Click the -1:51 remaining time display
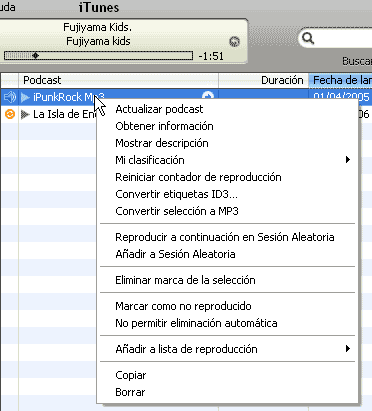 pos(211,56)
